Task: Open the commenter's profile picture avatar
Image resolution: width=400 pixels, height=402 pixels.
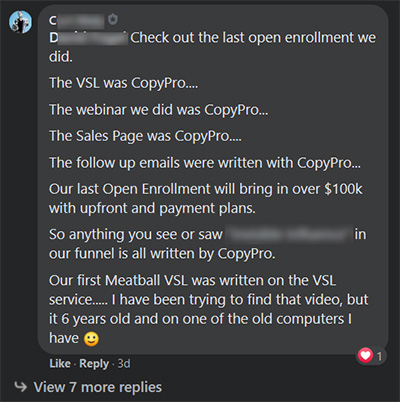Action: (20, 22)
